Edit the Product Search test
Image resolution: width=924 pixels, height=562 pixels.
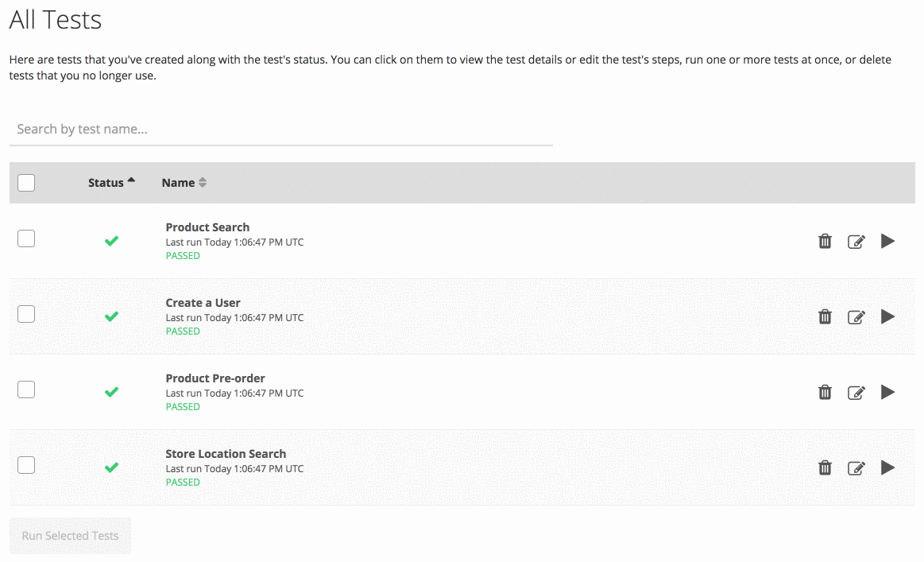click(856, 242)
